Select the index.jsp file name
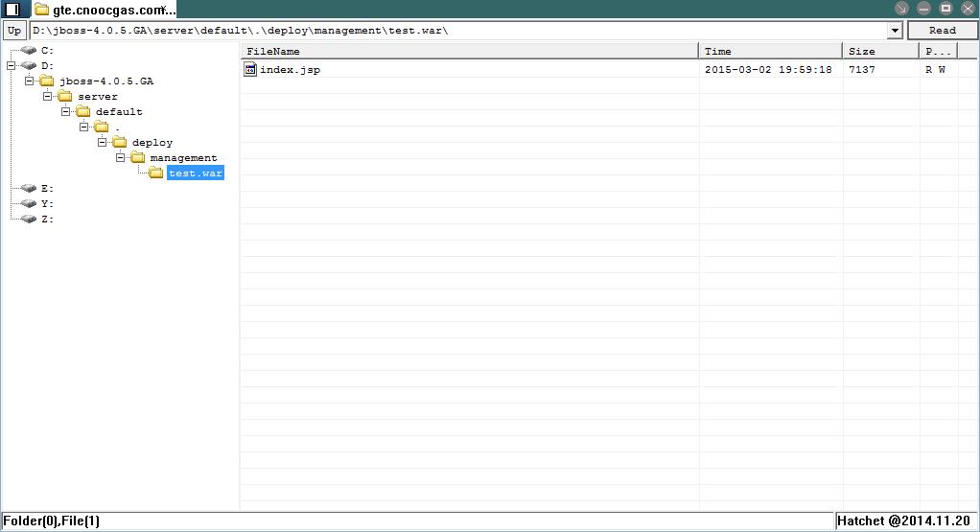 tap(290, 70)
